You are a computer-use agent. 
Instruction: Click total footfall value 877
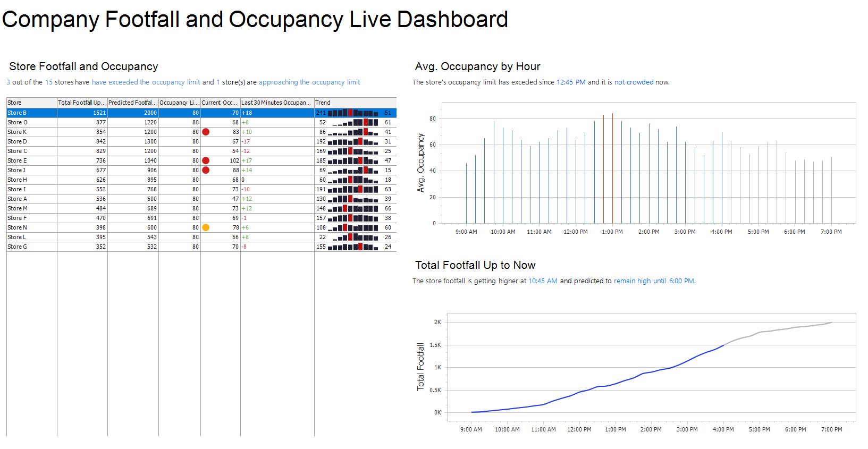[101, 122]
